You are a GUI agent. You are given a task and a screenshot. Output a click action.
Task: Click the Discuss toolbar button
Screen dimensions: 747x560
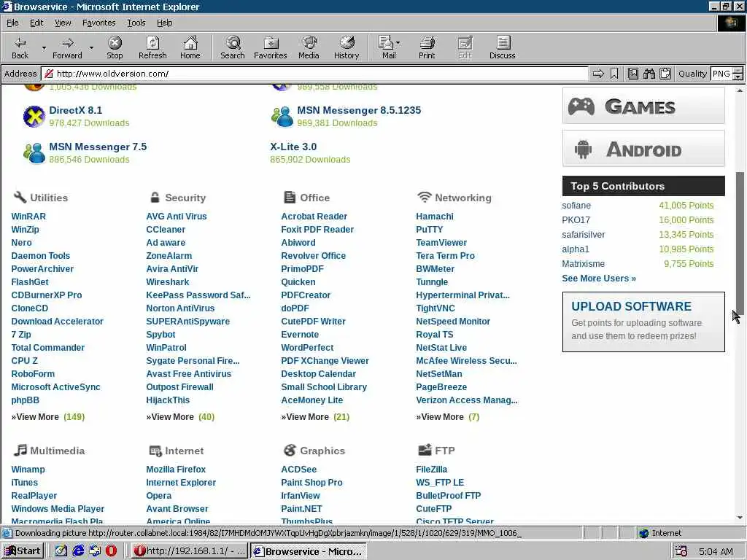pyautogui.click(x=502, y=47)
